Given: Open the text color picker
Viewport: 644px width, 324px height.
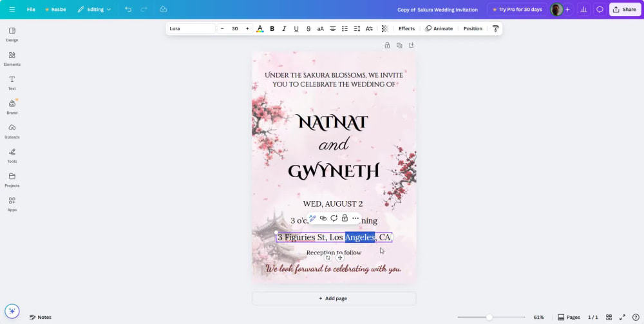Looking at the screenshot, I should click(260, 28).
